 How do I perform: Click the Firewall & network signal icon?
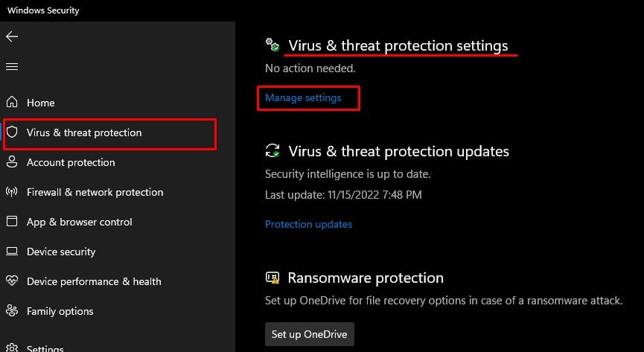[x=12, y=192]
